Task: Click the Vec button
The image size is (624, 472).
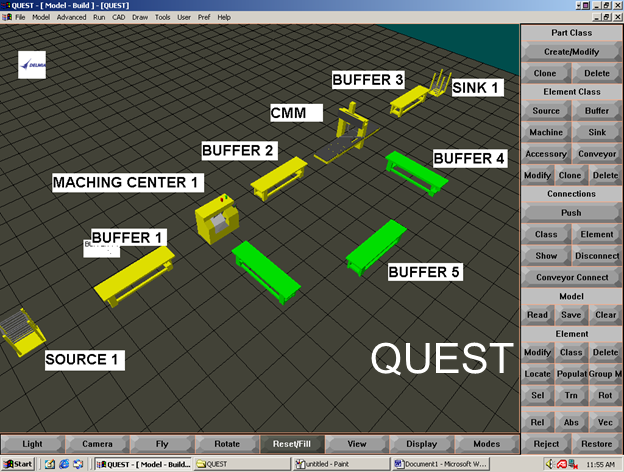Action: (605, 422)
